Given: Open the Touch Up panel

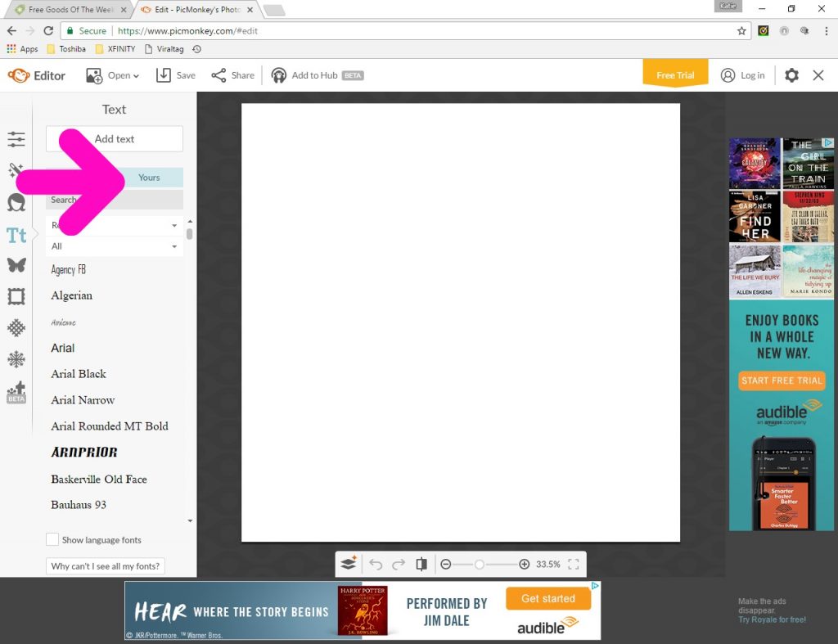Looking at the screenshot, I should point(16,203).
